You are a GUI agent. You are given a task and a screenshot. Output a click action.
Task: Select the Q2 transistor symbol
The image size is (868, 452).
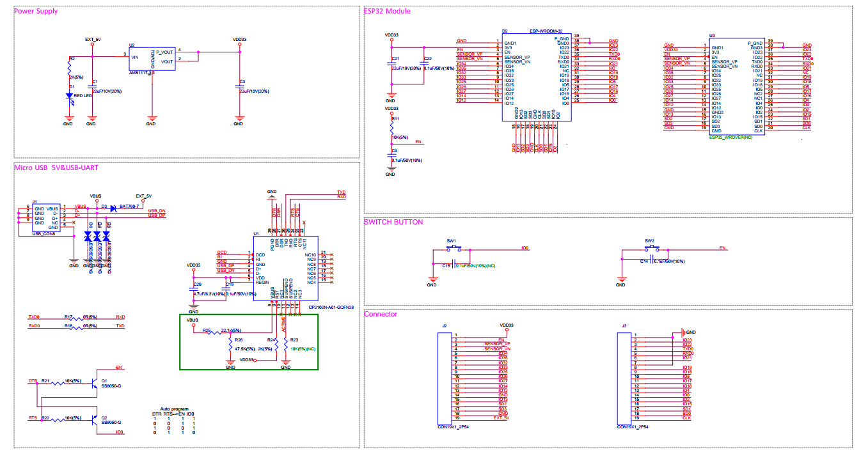95,419
